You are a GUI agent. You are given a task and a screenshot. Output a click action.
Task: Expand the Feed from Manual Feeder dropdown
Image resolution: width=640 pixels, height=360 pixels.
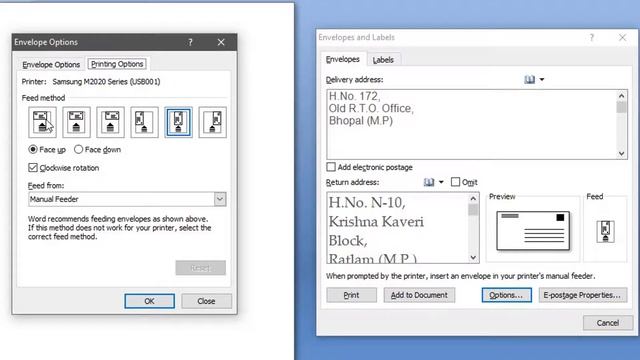220,199
